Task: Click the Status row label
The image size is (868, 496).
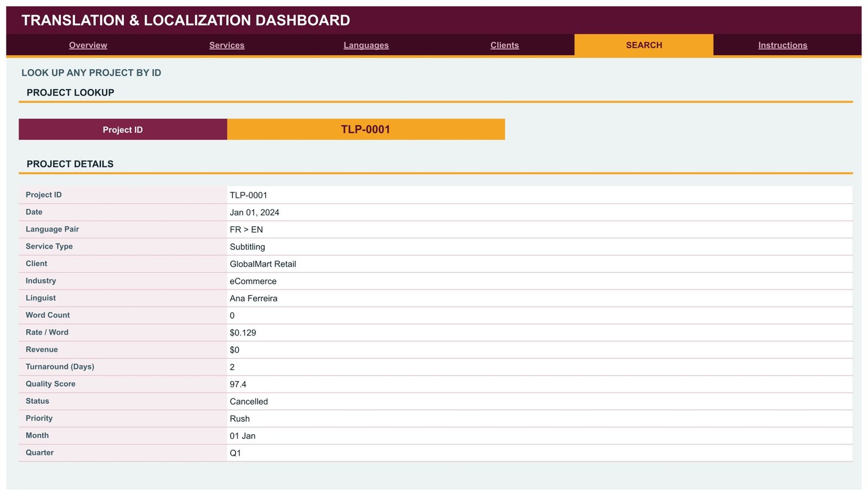Action: [x=37, y=401]
